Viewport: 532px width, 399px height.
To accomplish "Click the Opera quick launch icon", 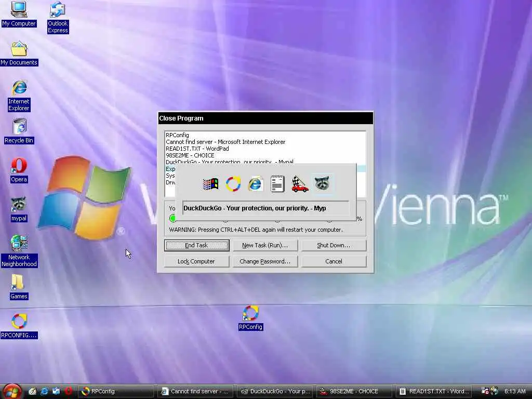I will (x=68, y=391).
